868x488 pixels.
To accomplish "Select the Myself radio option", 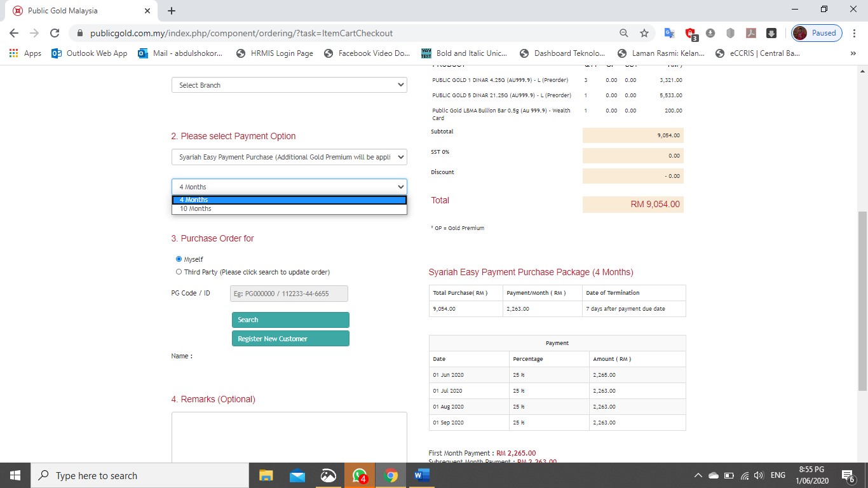I will pyautogui.click(x=179, y=259).
